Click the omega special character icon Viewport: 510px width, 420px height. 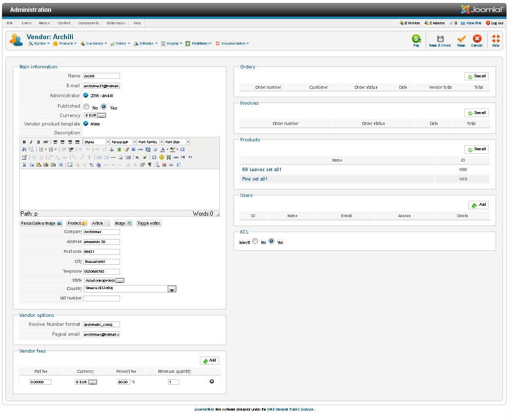point(154,157)
